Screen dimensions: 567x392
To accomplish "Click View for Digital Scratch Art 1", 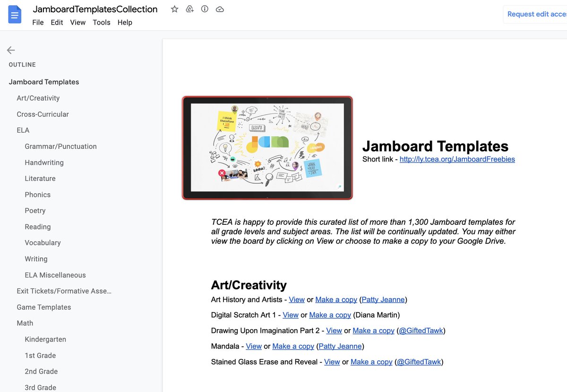I will point(291,315).
